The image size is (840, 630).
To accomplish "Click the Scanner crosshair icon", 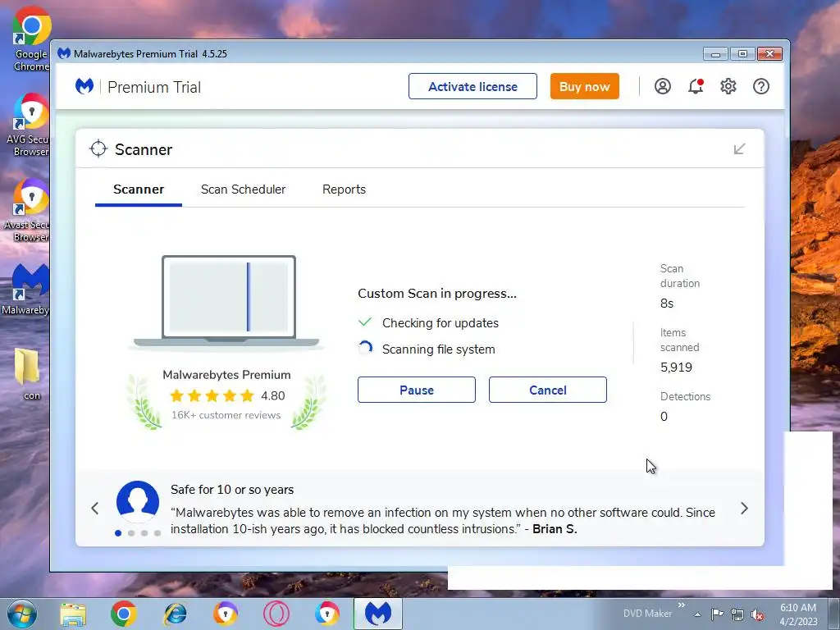I will 98,149.
